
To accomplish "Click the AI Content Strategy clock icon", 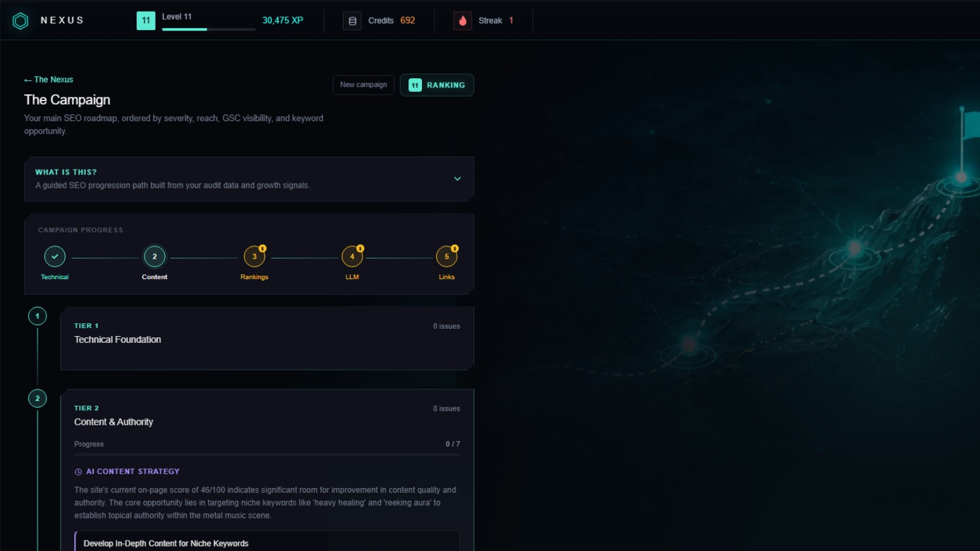I will click(x=78, y=472).
